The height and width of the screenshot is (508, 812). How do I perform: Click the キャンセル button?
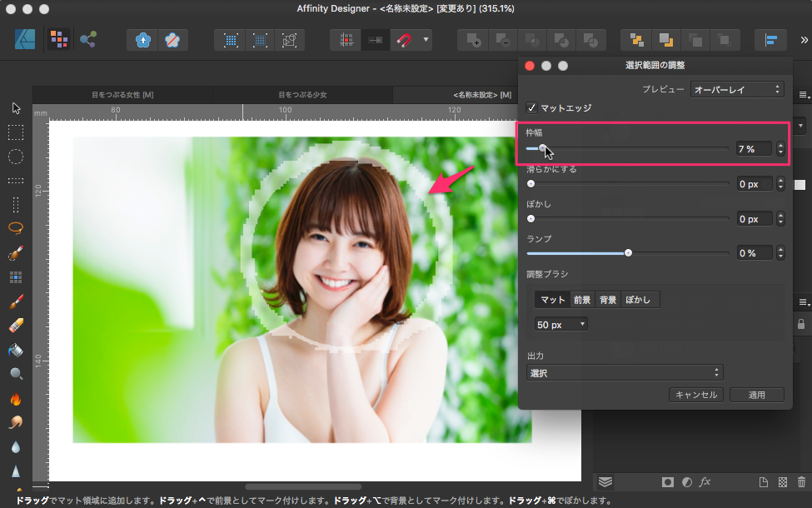coord(696,395)
